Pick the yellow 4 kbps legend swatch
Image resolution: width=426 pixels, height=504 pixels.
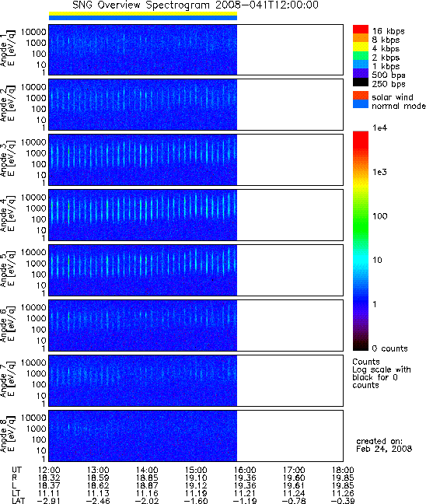coord(361,47)
